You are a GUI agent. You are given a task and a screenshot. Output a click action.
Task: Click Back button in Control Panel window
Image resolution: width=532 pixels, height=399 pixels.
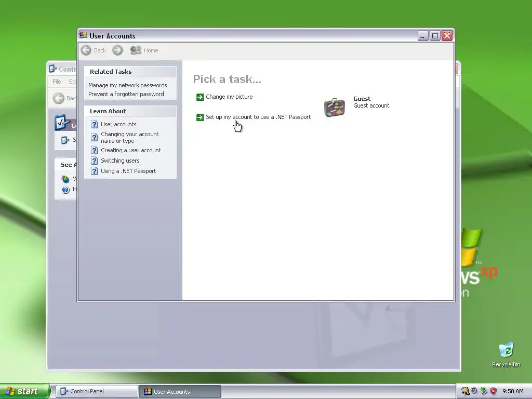tap(64, 98)
